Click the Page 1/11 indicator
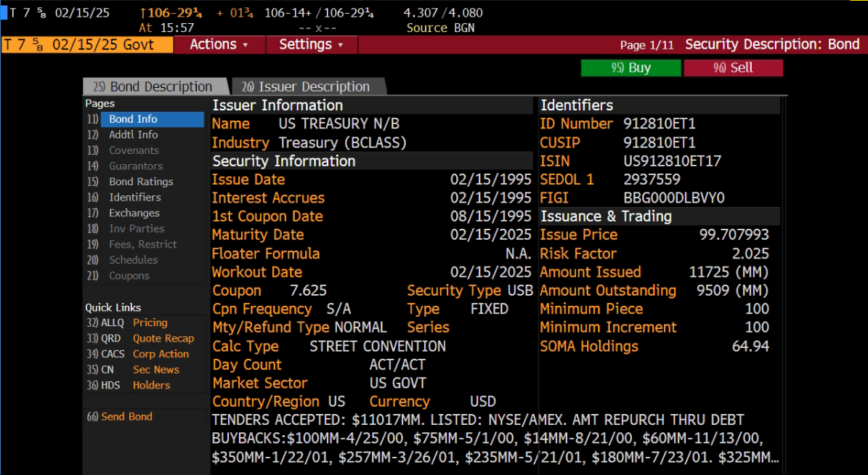 tap(646, 46)
